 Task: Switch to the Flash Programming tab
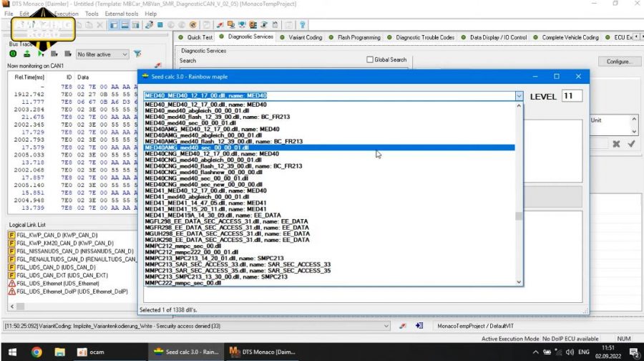tap(358, 37)
